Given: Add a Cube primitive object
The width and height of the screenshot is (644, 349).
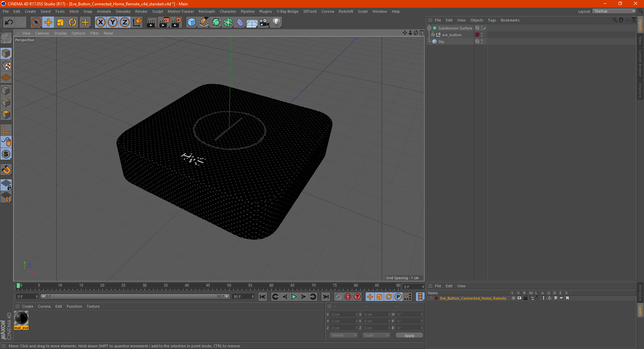Looking at the screenshot, I should pyautogui.click(x=192, y=22).
